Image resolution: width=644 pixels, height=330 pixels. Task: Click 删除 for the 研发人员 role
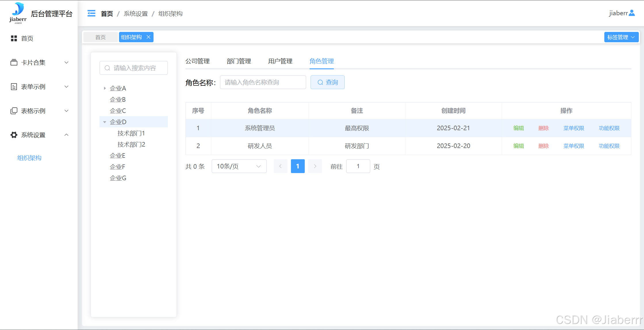543,146
